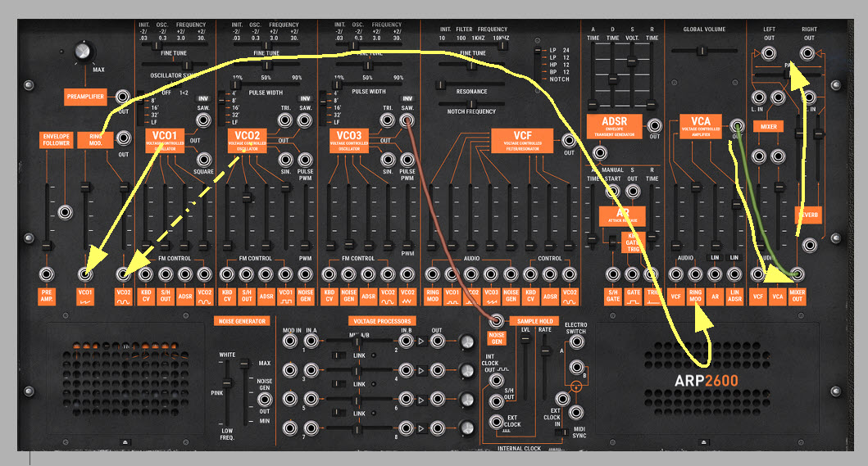This screenshot has height=466, width=868.
Task: Click the VCO3 SIN output jack
Action: point(388,160)
